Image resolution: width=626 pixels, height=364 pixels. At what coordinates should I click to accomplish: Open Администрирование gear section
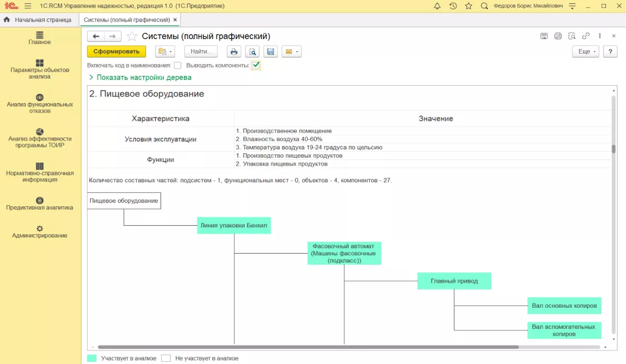(x=40, y=231)
